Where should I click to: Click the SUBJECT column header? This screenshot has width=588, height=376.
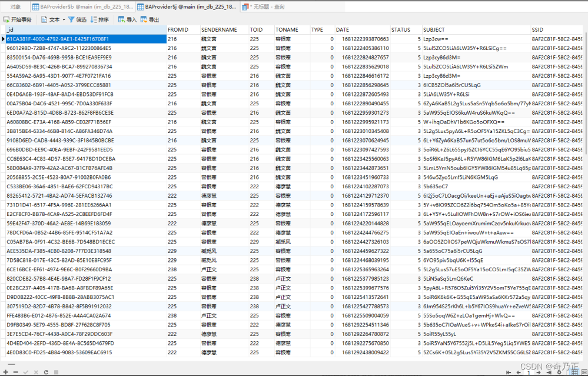[476, 29]
